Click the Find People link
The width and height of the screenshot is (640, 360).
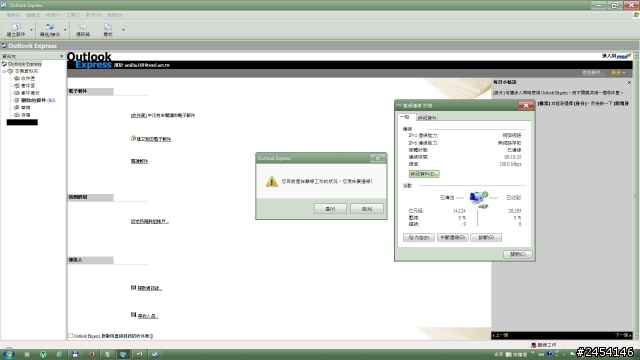click(x=148, y=316)
